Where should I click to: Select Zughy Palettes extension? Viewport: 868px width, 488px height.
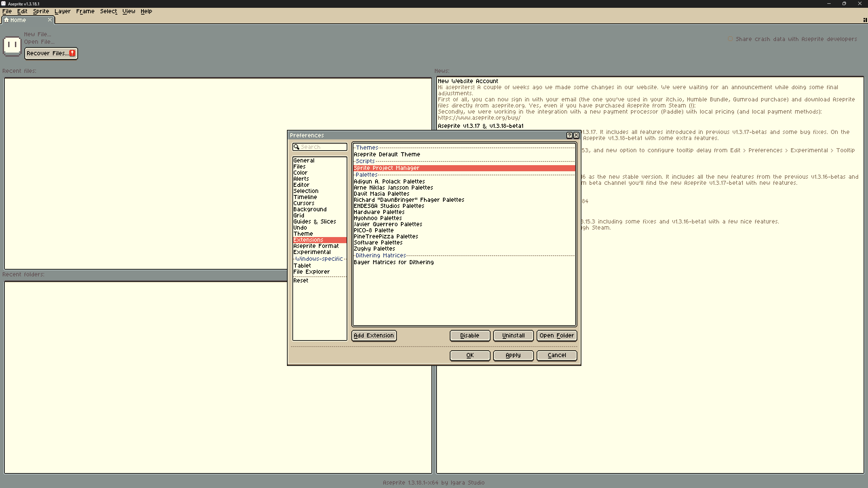point(464,249)
